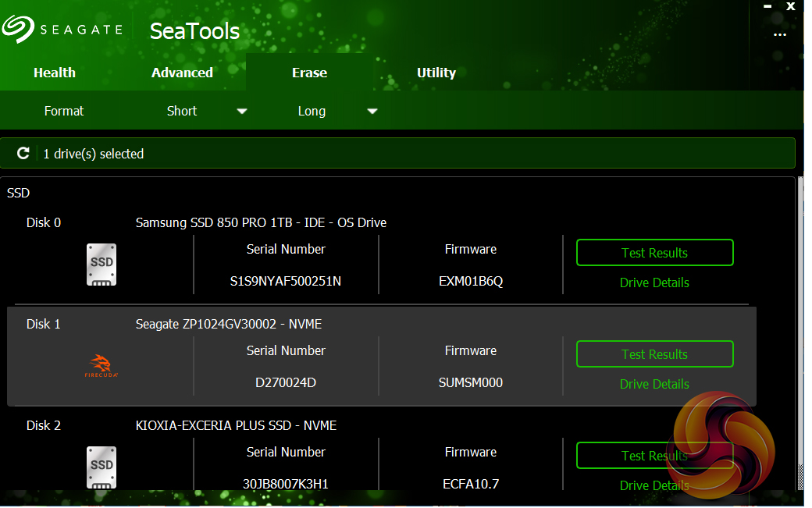Open the three-dot more options menu
This screenshot has height=508, width=812.
(x=780, y=34)
